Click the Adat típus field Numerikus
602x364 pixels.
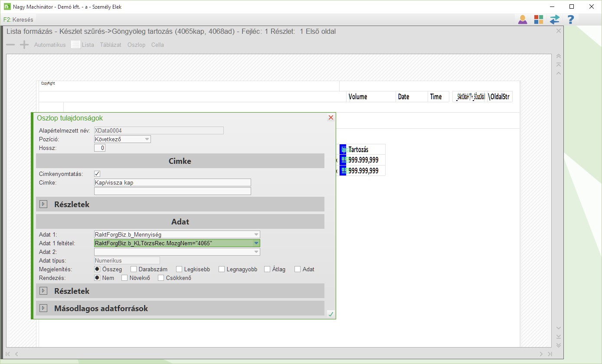tap(127, 260)
